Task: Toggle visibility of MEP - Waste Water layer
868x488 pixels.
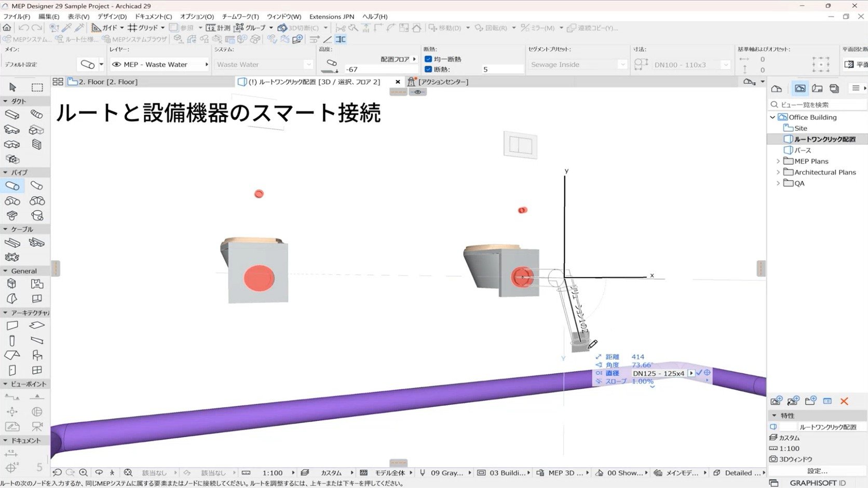Action: [117, 64]
